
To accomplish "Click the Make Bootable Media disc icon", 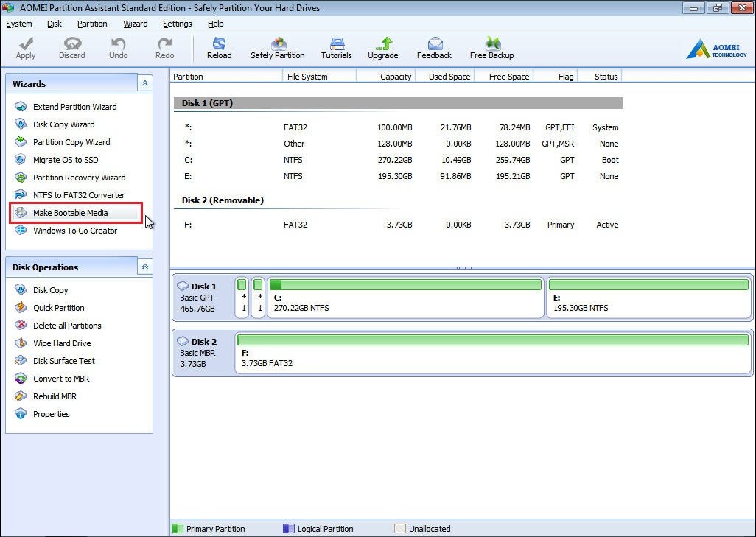I will (x=21, y=213).
